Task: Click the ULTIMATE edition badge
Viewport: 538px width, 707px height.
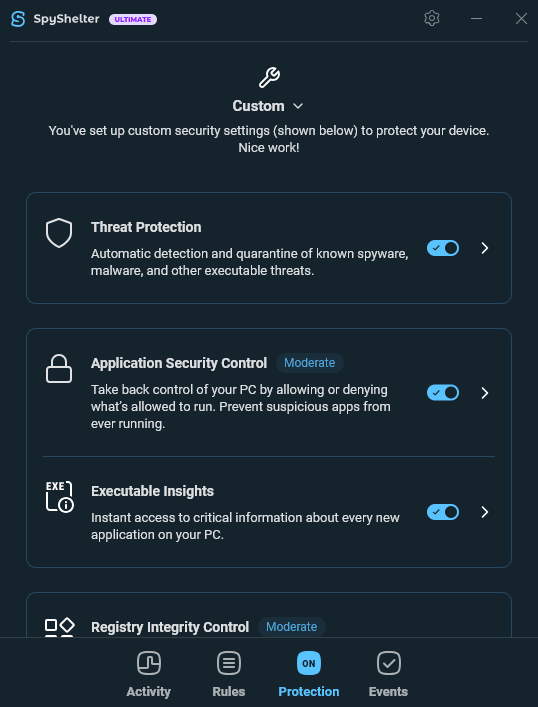Action: tap(133, 19)
